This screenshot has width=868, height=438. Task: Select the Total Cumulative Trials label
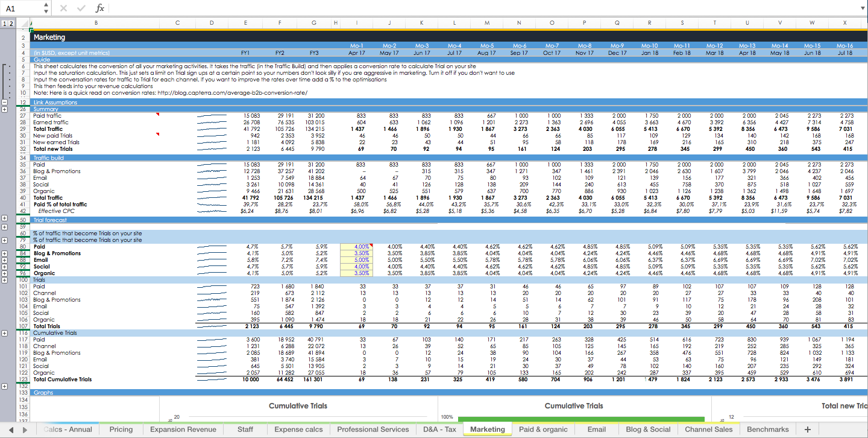coord(63,379)
